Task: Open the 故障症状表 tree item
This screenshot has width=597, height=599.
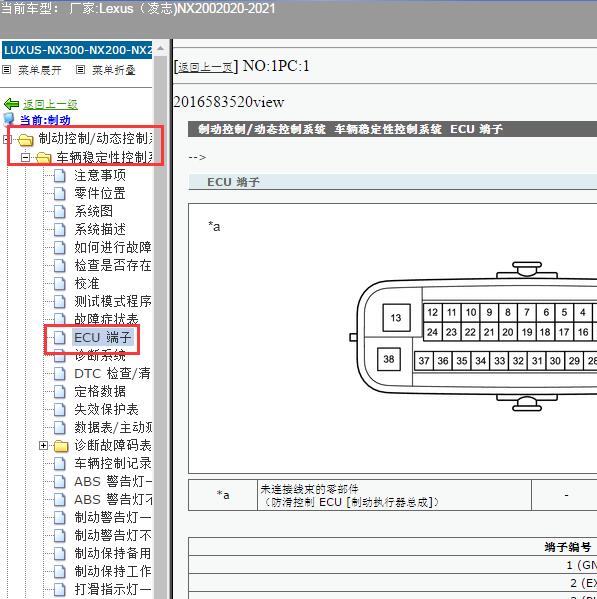Action: 107,319
